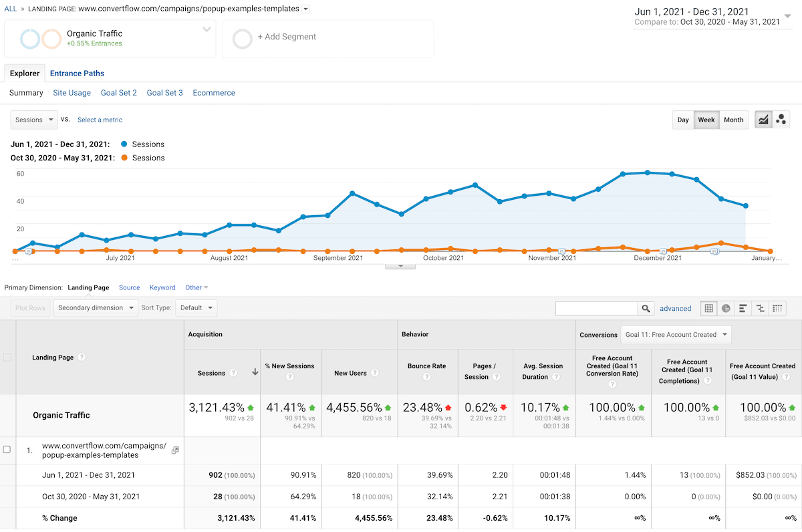Set chart granularity to Week

(x=706, y=120)
